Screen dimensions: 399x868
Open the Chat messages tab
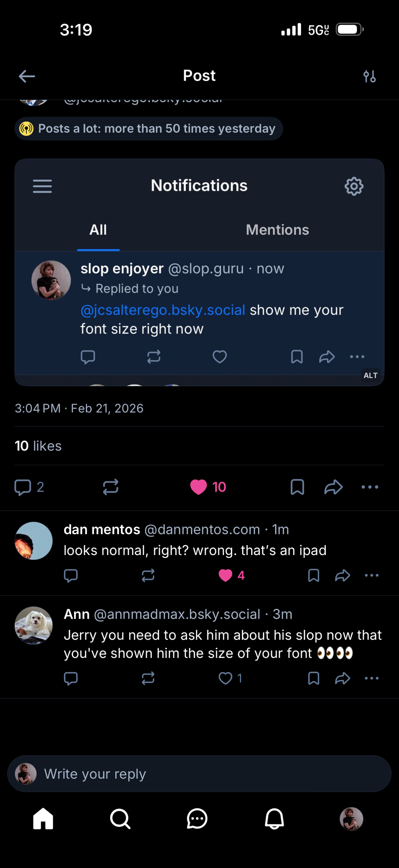[x=197, y=819]
